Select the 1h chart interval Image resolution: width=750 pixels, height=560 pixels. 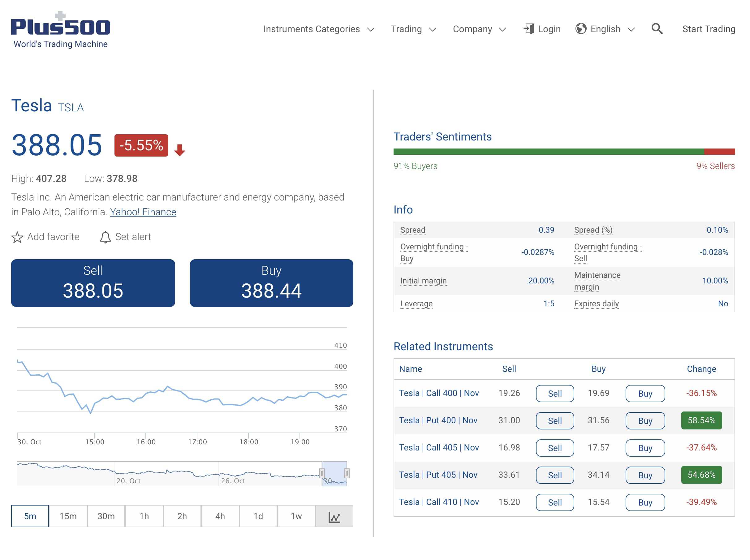[x=144, y=516]
